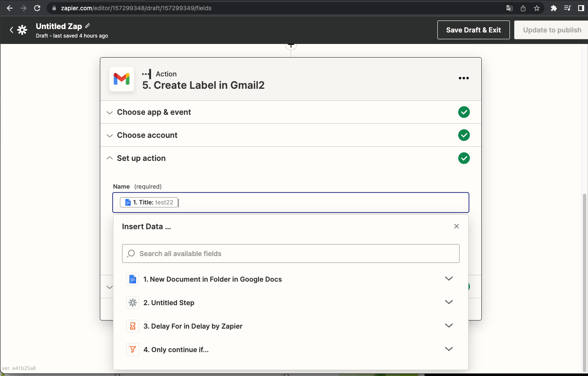
Task: Click Save Draft & Exit
Action: pos(474,30)
